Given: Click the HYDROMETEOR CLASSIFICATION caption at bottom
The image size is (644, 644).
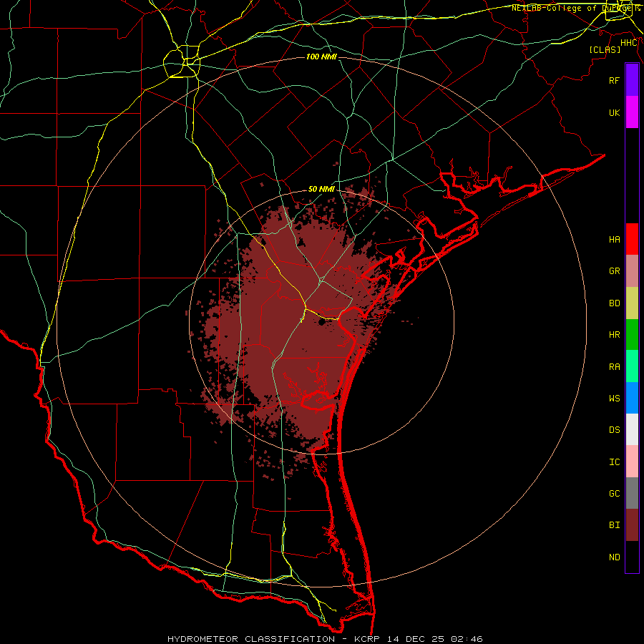Looking at the screenshot, I should 251,639.
